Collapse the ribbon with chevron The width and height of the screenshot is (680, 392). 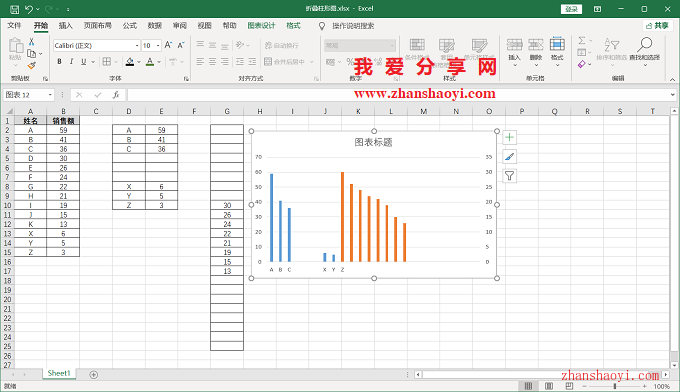(672, 79)
